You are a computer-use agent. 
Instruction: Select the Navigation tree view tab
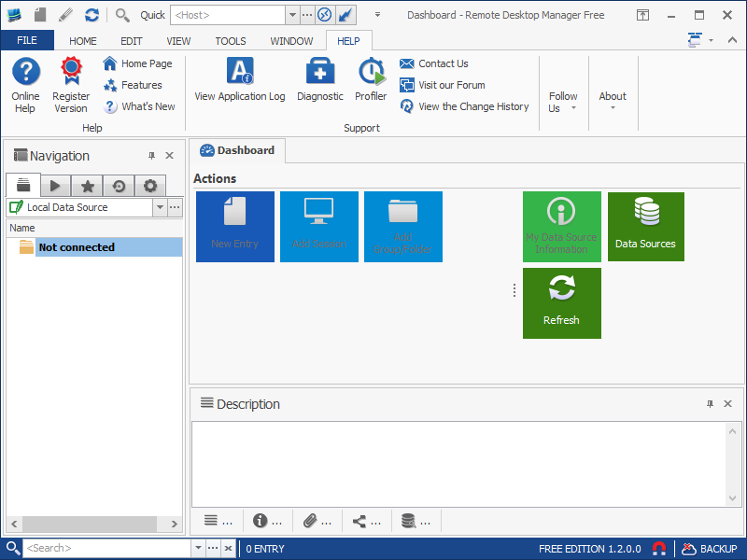23,185
